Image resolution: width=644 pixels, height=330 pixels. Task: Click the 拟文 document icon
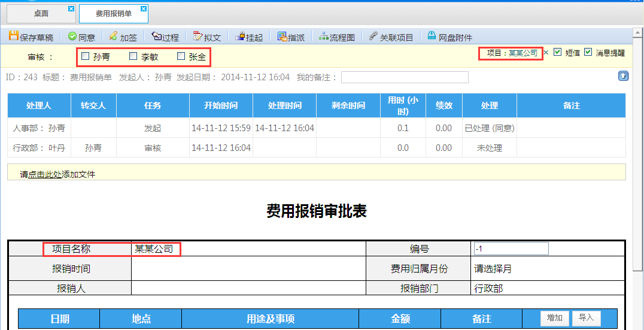pyautogui.click(x=198, y=36)
